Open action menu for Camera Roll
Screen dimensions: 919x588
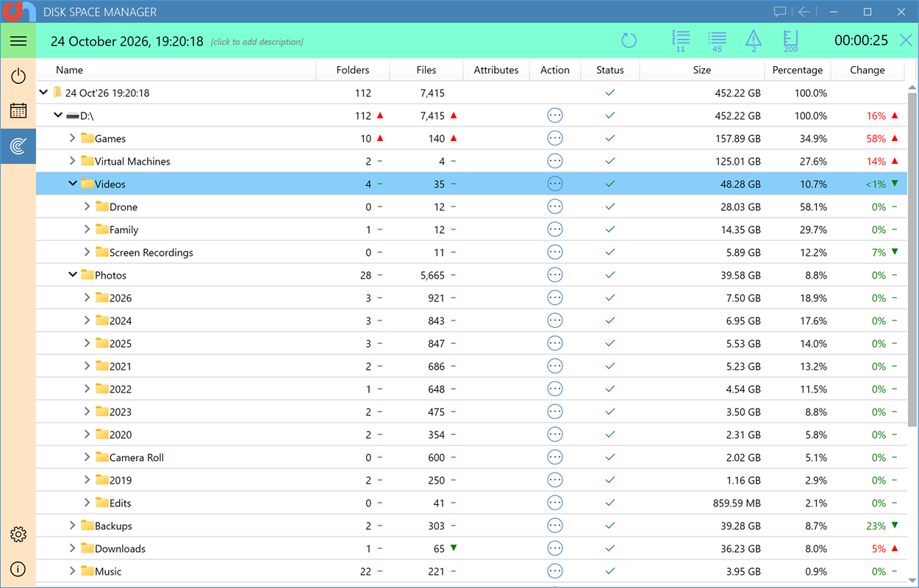point(555,457)
